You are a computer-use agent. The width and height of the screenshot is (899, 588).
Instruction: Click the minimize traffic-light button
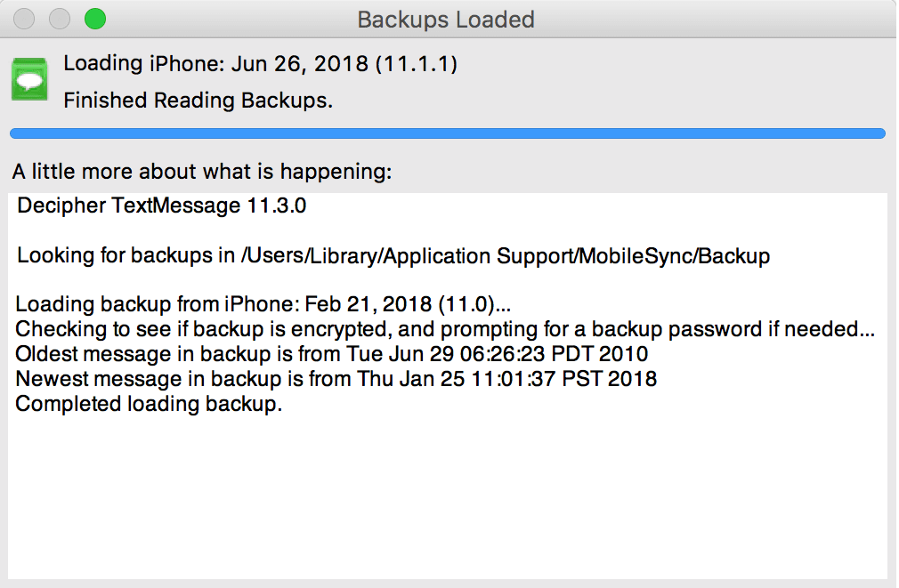coord(60,18)
